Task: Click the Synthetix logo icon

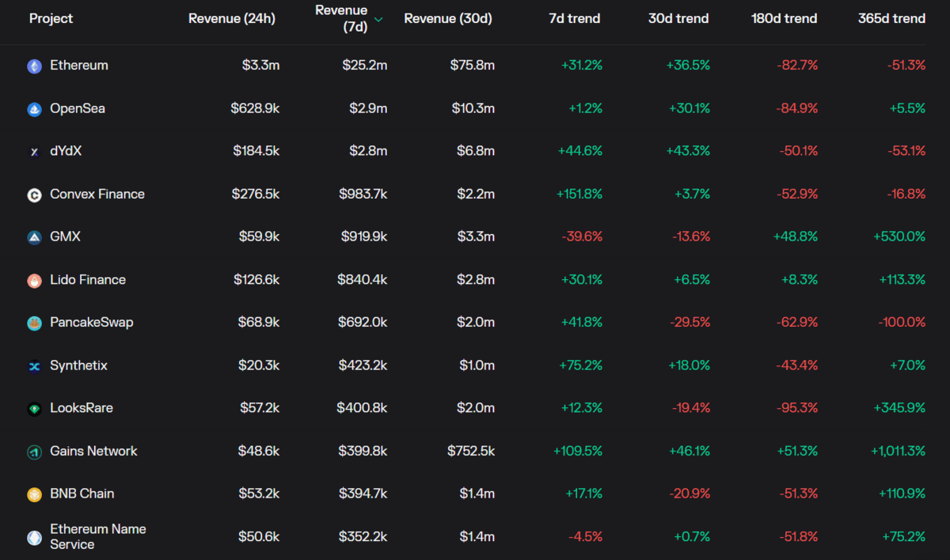Action: [x=35, y=366]
